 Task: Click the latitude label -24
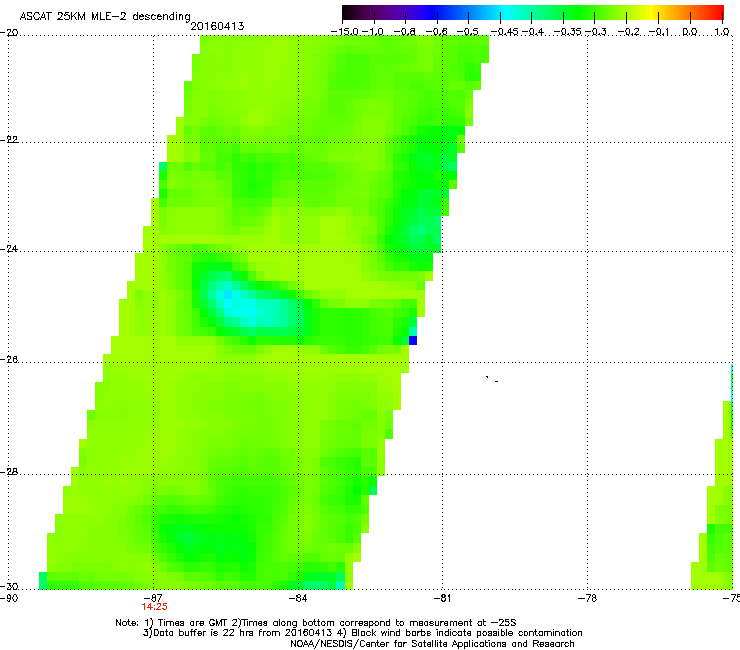(9, 249)
